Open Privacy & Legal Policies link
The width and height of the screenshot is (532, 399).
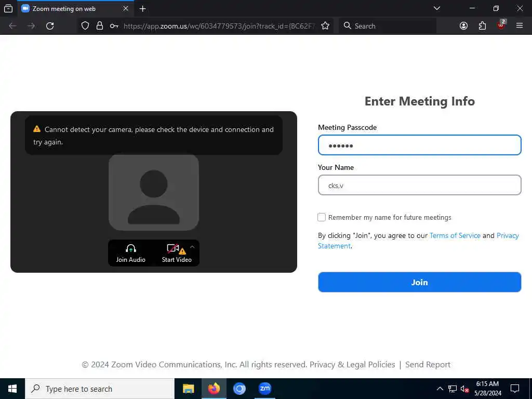pyautogui.click(x=352, y=364)
